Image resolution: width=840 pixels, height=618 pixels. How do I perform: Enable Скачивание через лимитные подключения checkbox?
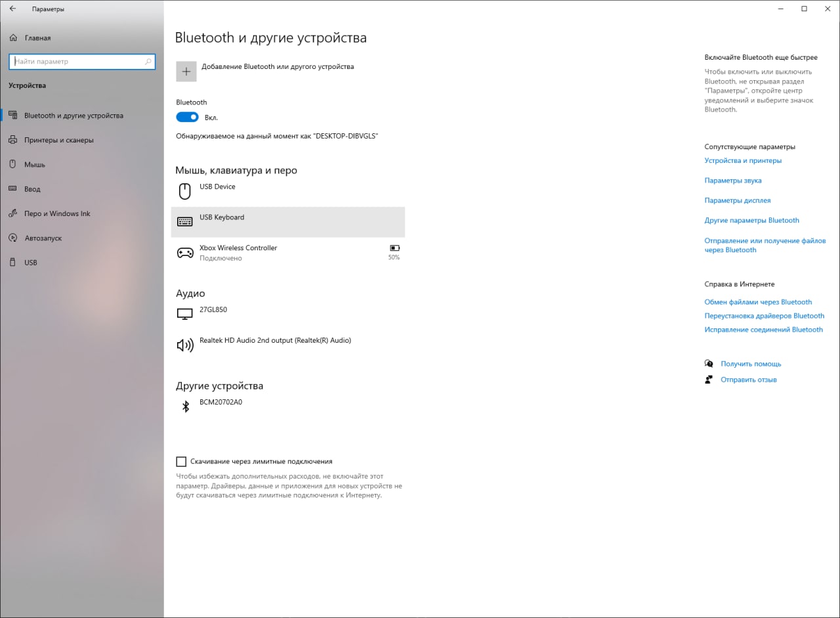181,462
